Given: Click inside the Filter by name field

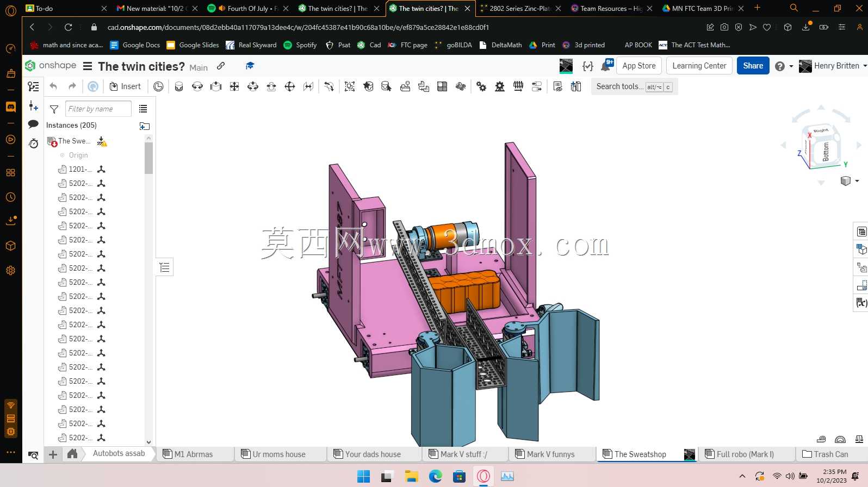Looking at the screenshot, I should pyautogui.click(x=98, y=109).
